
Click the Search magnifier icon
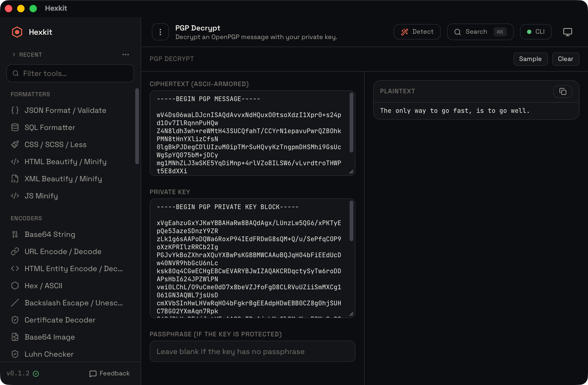[458, 32]
